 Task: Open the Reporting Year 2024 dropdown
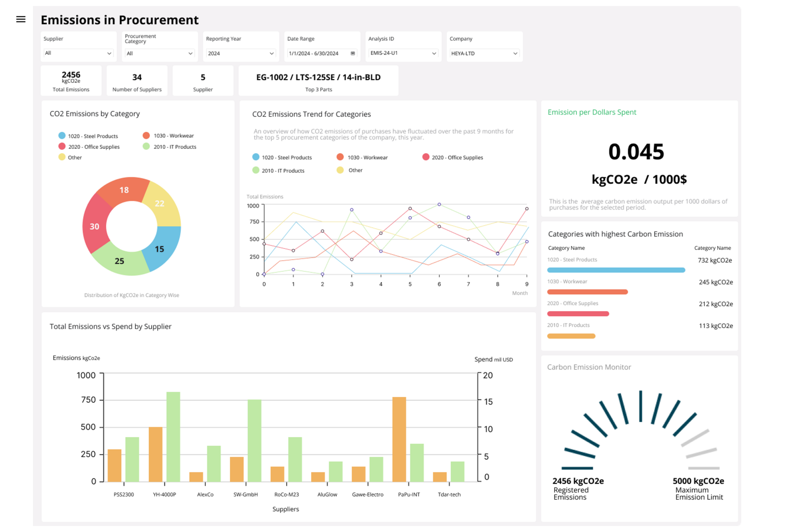[241, 53]
